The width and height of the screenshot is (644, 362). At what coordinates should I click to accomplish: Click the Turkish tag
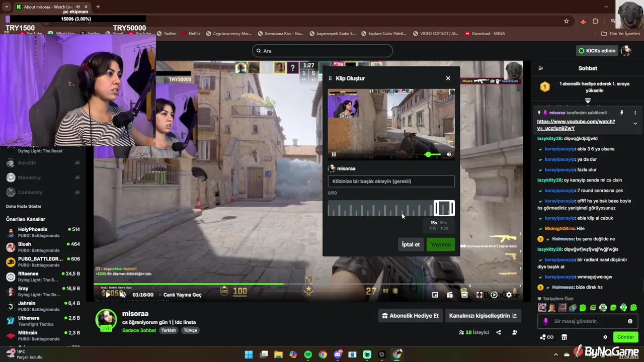pos(169,330)
